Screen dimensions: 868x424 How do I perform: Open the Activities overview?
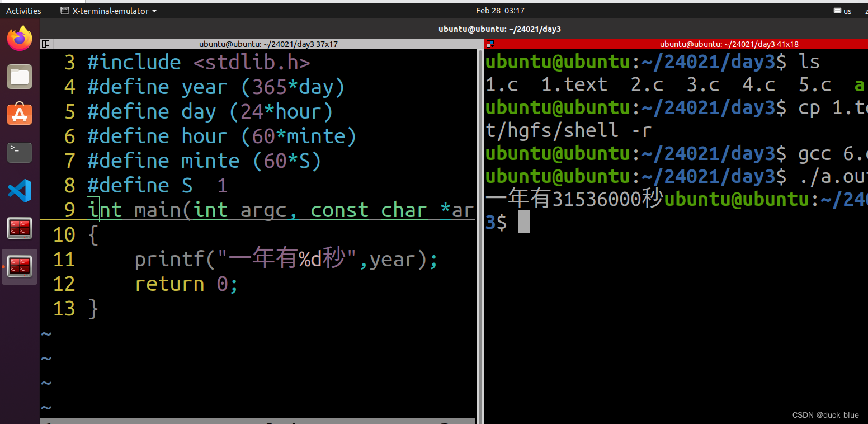(23, 10)
